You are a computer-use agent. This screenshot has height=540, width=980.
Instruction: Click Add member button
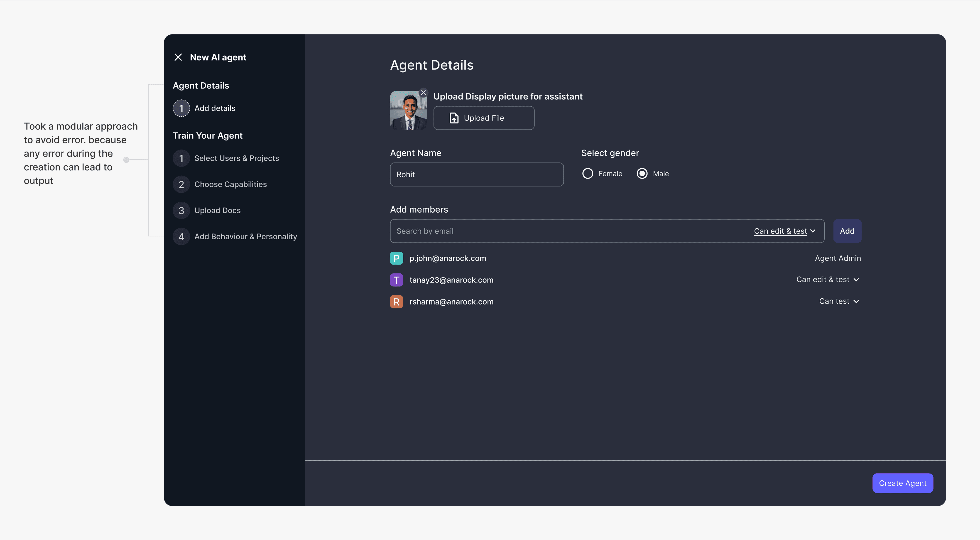tap(847, 231)
